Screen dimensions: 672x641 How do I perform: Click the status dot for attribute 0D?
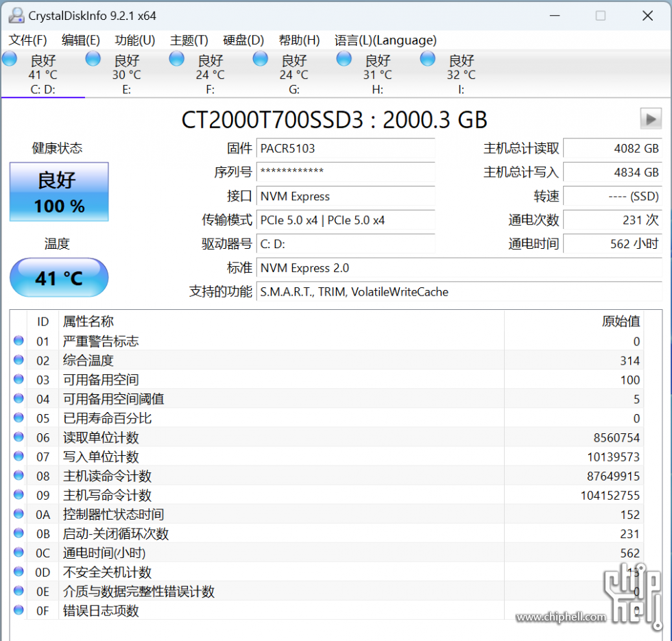pos(19,572)
